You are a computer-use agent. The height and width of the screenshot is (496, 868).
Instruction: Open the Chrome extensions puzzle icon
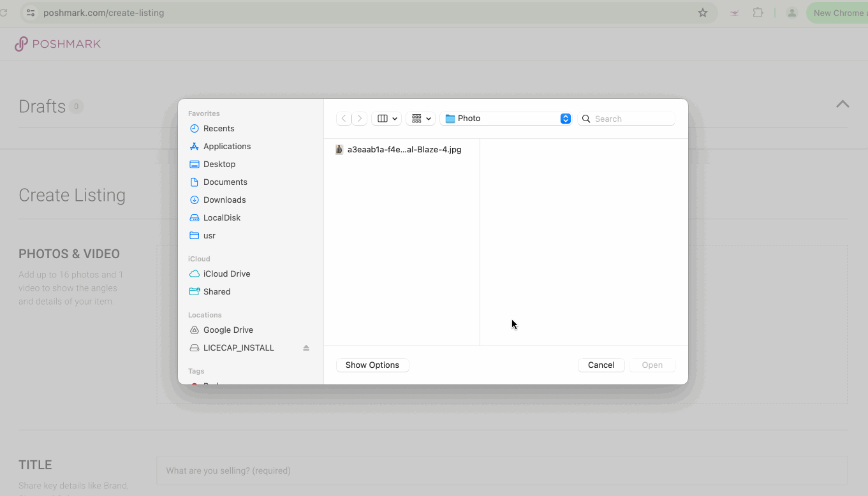coord(758,13)
